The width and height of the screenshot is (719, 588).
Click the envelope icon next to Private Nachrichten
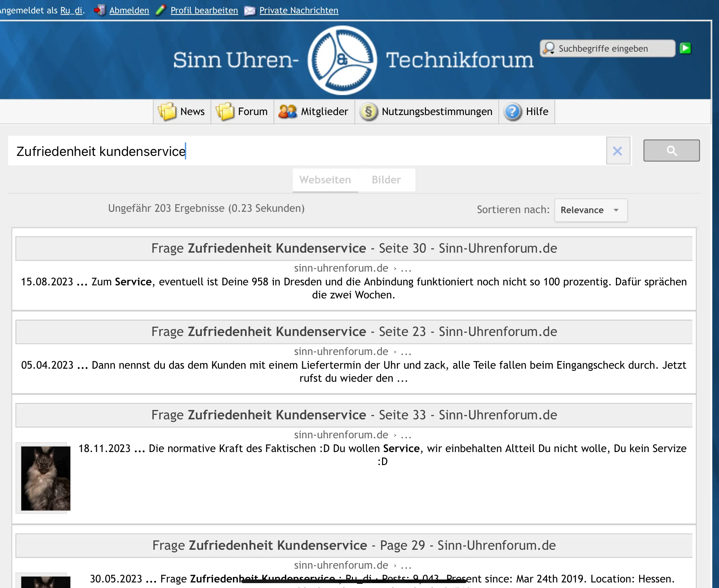click(x=250, y=11)
